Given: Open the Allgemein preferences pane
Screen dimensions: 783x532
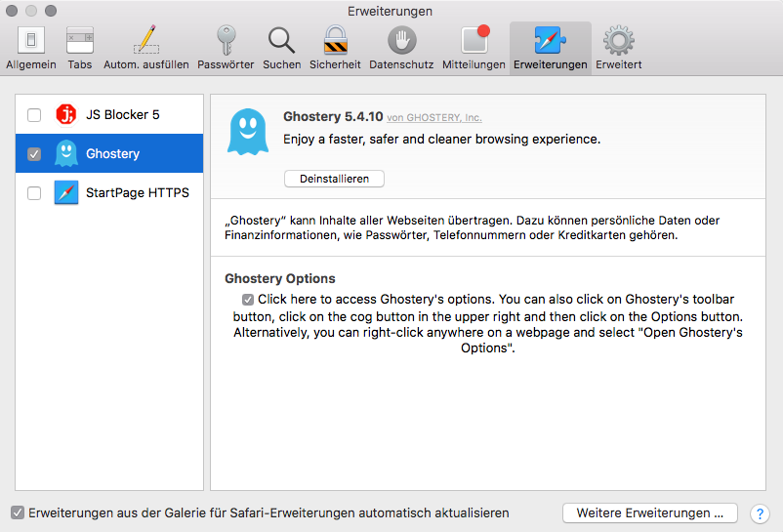Looking at the screenshot, I should tap(31, 49).
